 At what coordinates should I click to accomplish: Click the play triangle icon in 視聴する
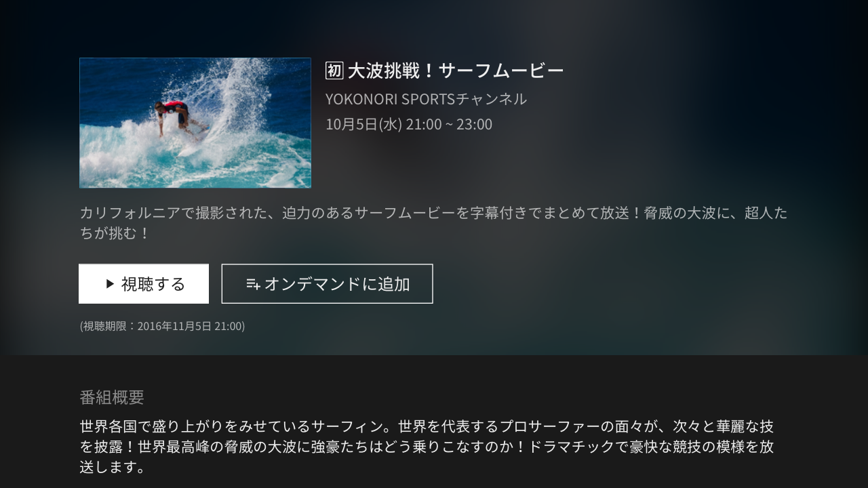point(110,284)
